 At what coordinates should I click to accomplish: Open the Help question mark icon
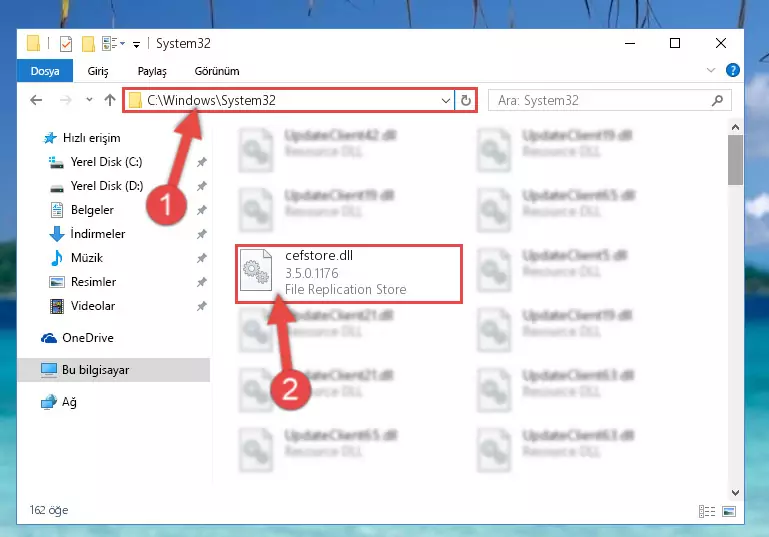[732, 71]
